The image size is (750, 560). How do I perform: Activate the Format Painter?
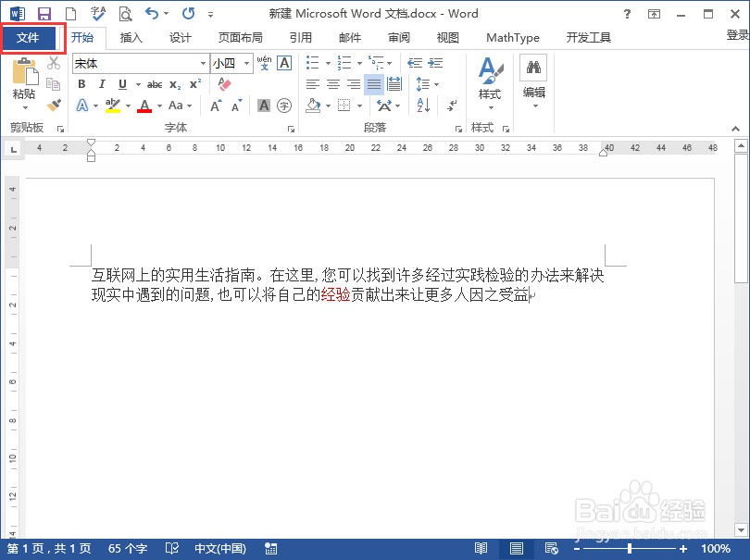(53, 105)
